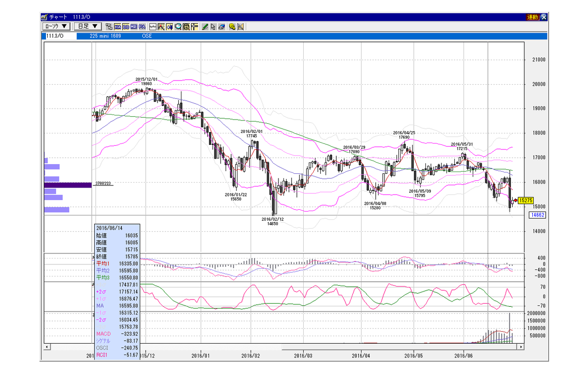Open the ローソク chart type dropdown
This screenshot has width=588, height=373.
pos(56,27)
